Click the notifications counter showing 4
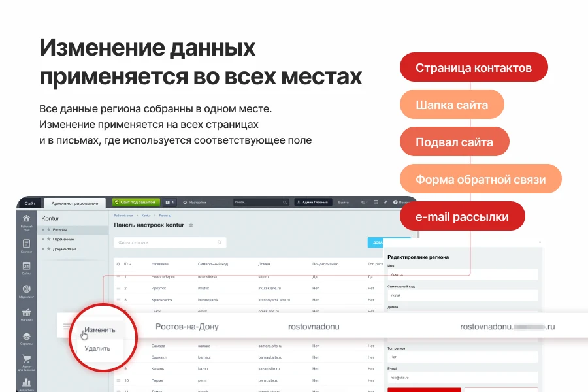 (170, 202)
